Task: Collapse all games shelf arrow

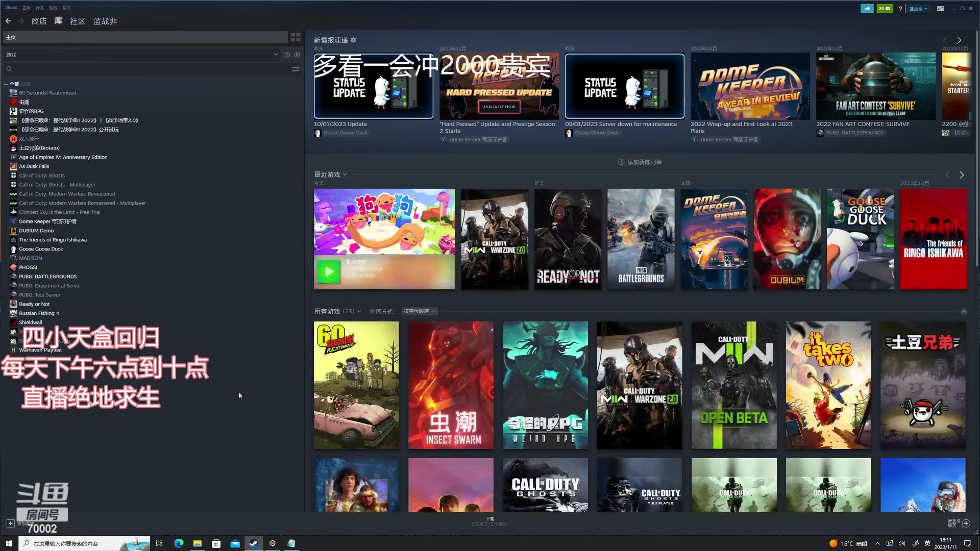Action: (964, 312)
